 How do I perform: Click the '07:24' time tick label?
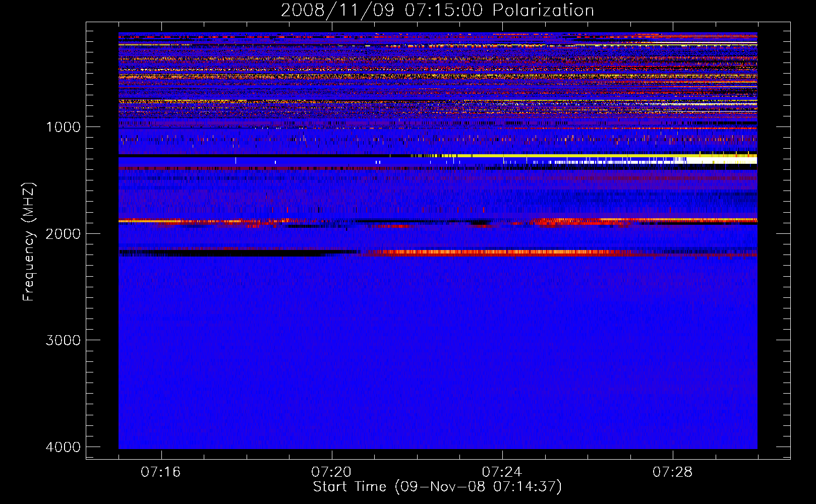coord(502,472)
